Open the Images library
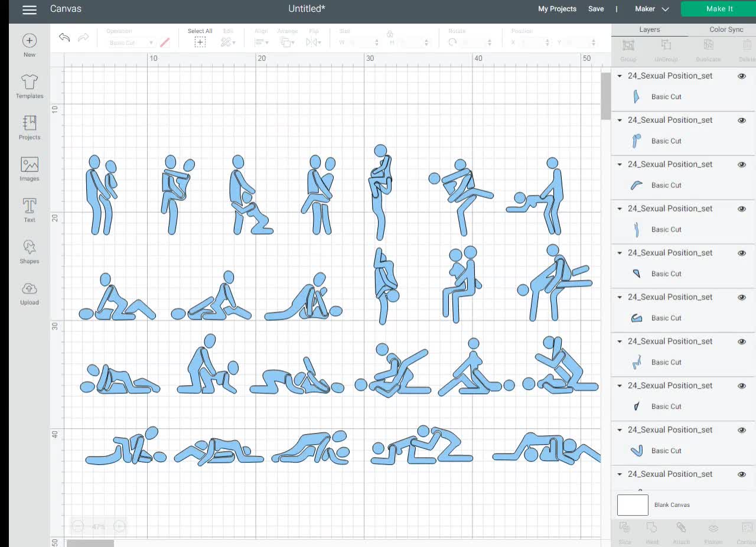 pyautogui.click(x=30, y=169)
